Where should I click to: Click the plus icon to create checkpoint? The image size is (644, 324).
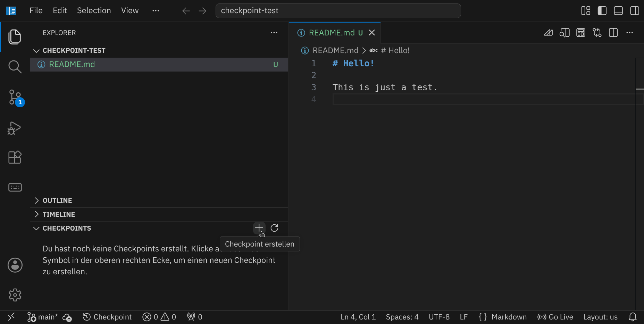(x=259, y=228)
